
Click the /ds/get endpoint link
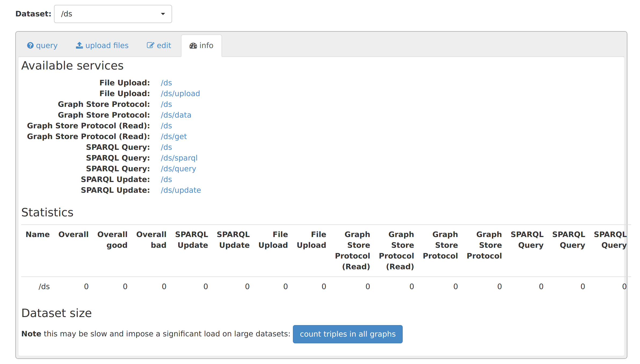click(x=174, y=136)
